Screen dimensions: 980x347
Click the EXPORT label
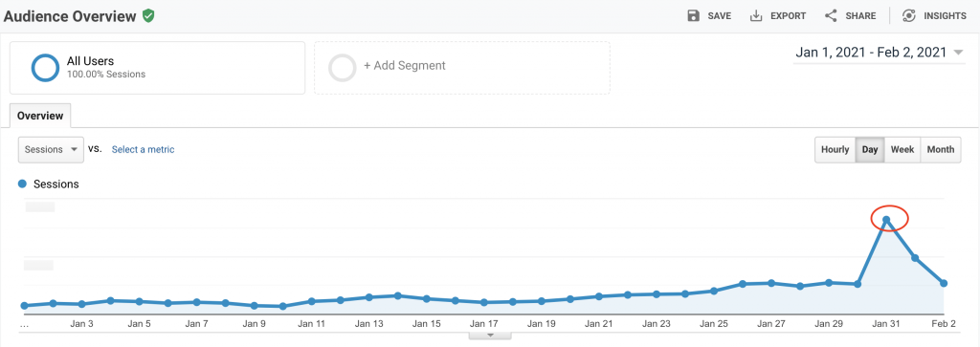click(x=789, y=16)
